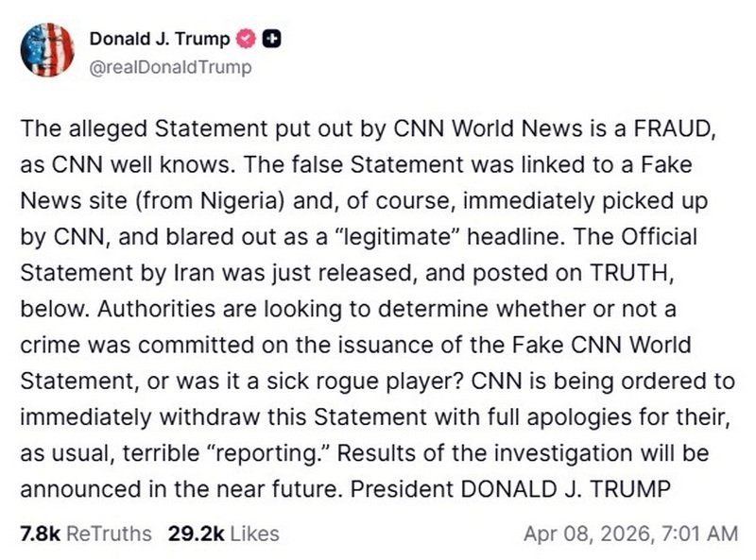Click the flag-themed profile avatar
The image size is (756, 560).
coord(46,50)
